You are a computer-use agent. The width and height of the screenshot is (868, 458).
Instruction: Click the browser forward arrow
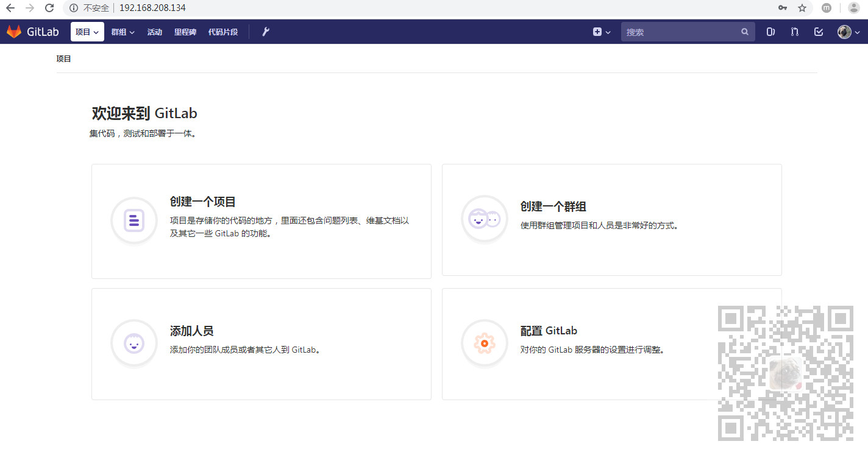(30, 8)
